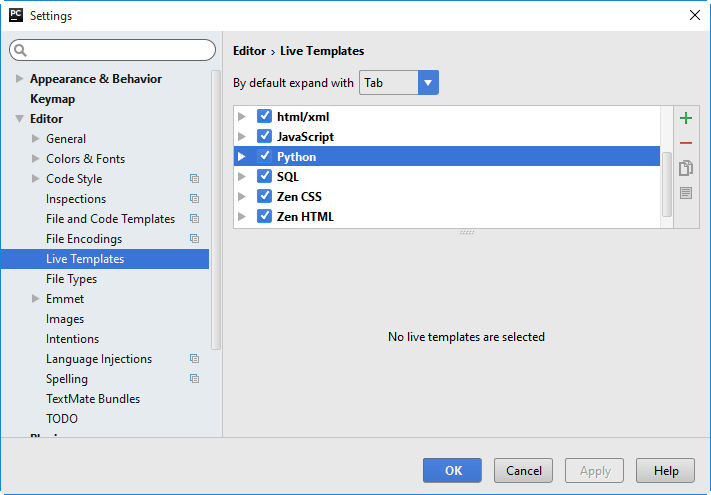Uncheck the html/xml template group
The height and width of the screenshot is (495, 711).
pyautogui.click(x=264, y=117)
